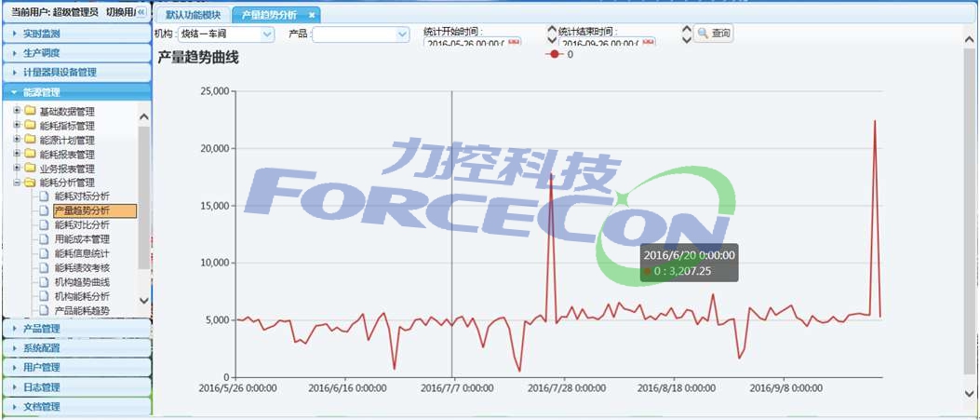Collapse the 能耗分析管理 tree folder
Image resolution: width=980 pixels, height=420 pixels.
[17, 183]
